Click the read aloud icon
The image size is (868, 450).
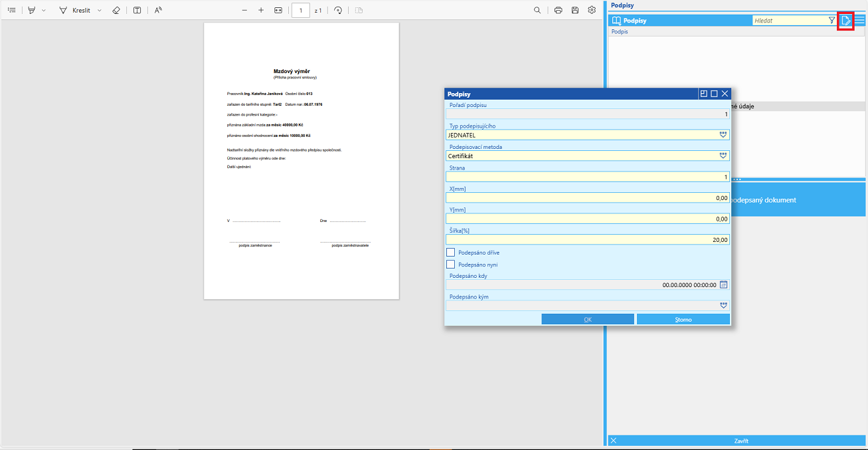(x=158, y=11)
